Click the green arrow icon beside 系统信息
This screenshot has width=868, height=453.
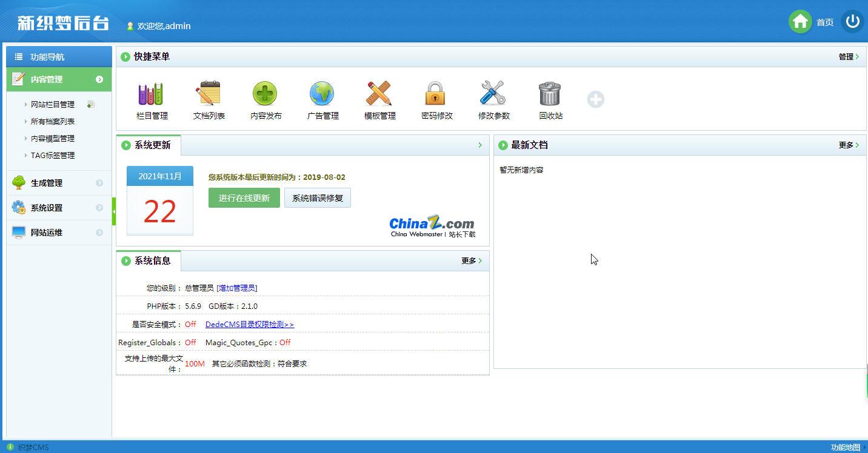coord(126,261)
